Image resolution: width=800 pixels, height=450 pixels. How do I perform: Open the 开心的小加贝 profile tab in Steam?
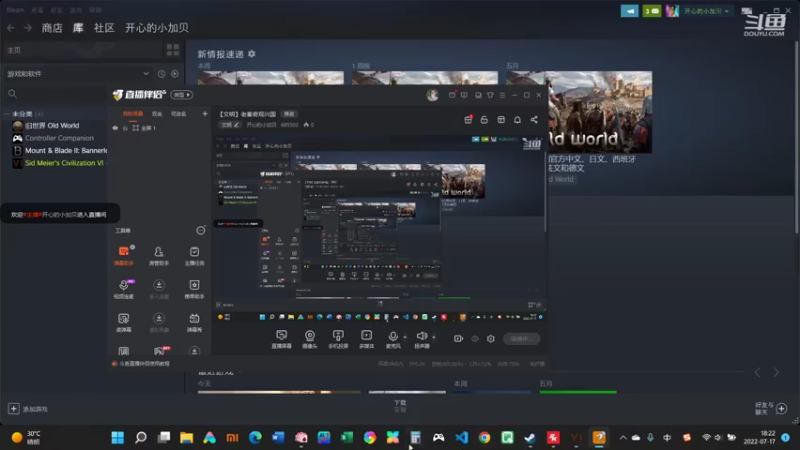[157, 28]
